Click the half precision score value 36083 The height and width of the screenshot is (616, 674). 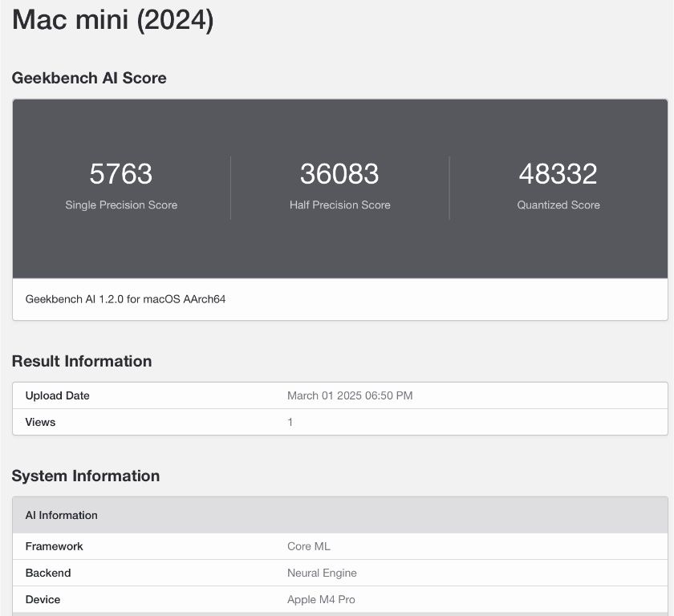339,173
